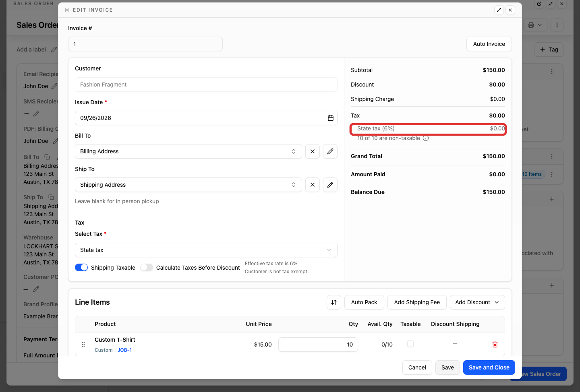Focus the Invoice # field

click(145, 44)
